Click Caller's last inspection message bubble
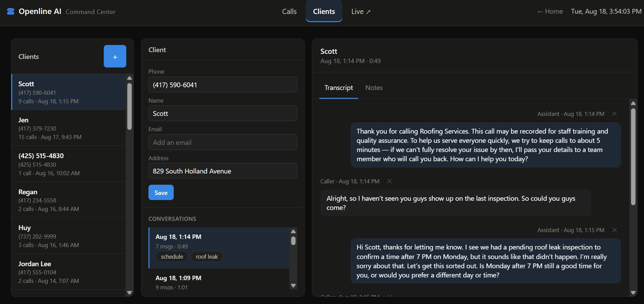 pyautogui.click(x=456, y=203)
